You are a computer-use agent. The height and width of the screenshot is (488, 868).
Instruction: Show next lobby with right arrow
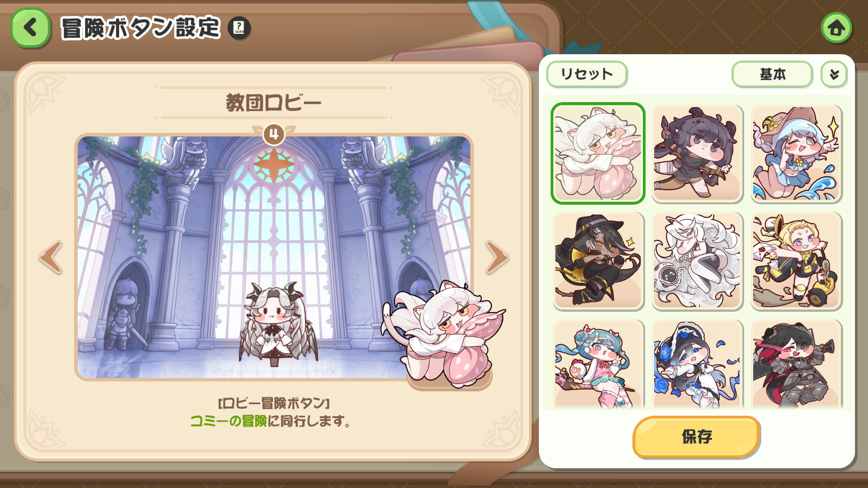(x=497, y=257)
